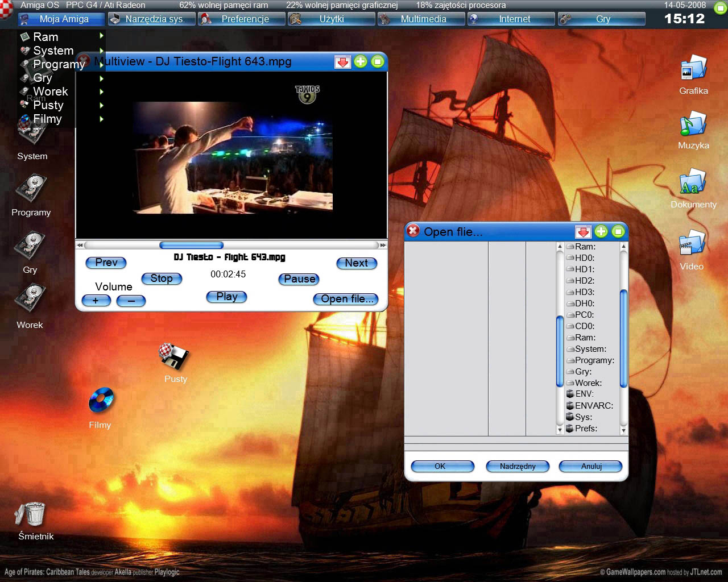Close the Open file dialog
Image resolution: width=728 pixels, height=582 pixels.
[413, 231]
